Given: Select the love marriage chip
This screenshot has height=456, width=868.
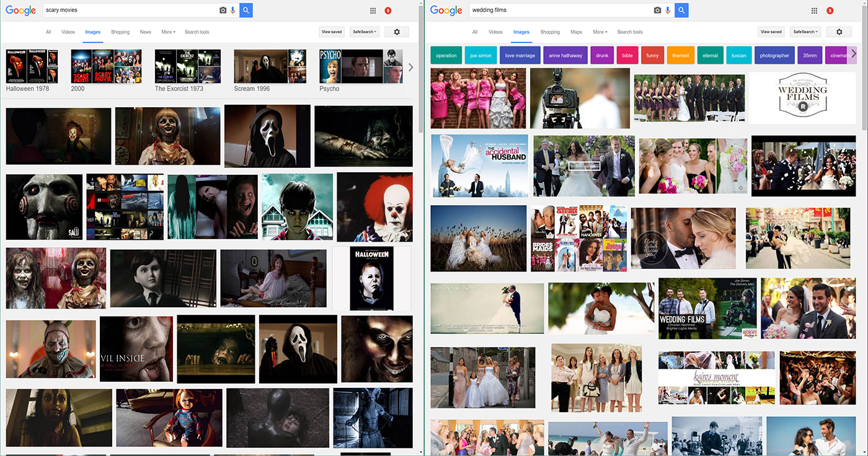Looking at the screenshot, I should coord(520,55).
